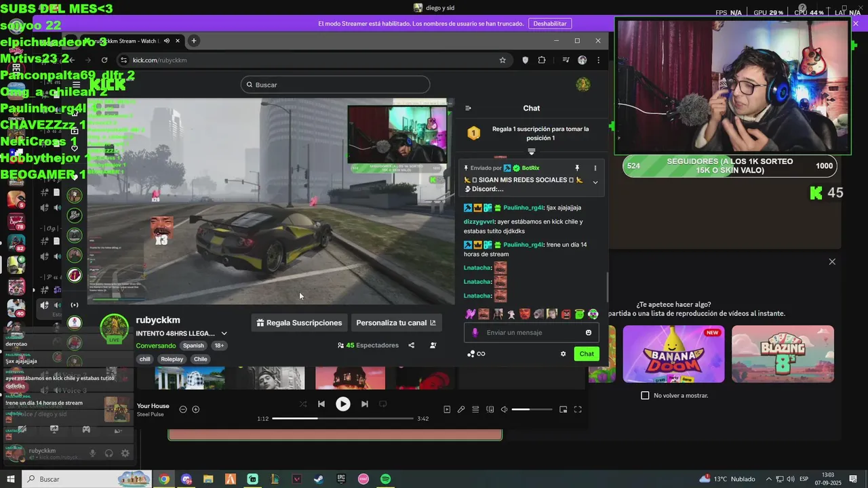
Task: Open the Spotify queue
Action: pos(475,409)
